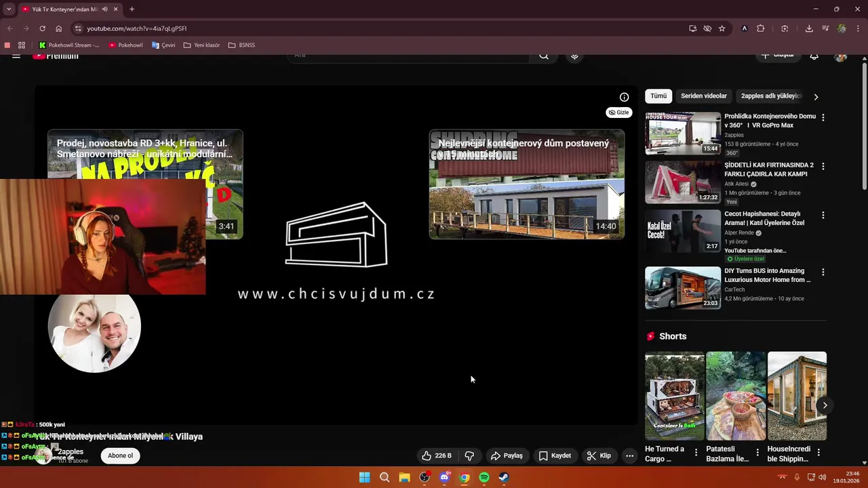
Task: Open YouTube Premium logo home link
Action: pyautogui.click(x=56, y=56)
